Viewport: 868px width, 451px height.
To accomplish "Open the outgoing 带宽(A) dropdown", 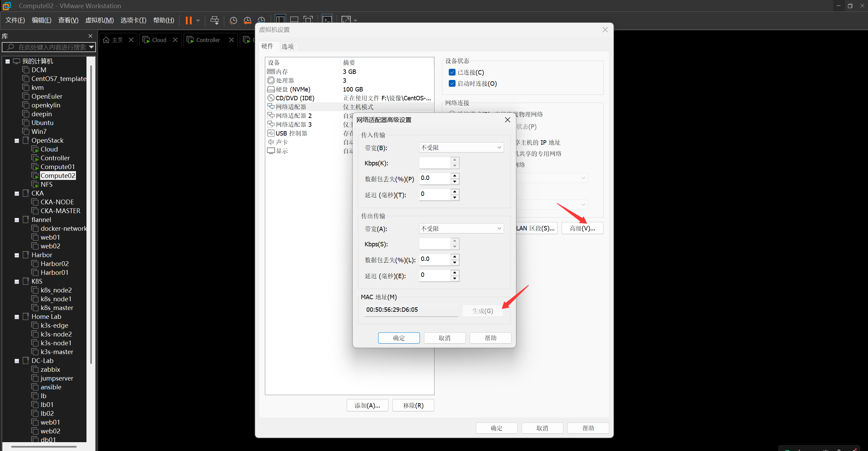I will [461, 228].
